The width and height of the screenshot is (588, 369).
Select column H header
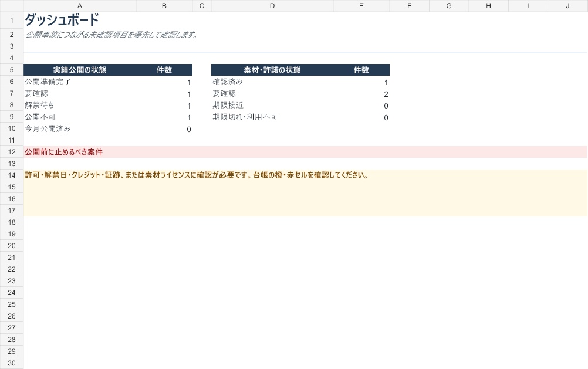tap(488, 6)
